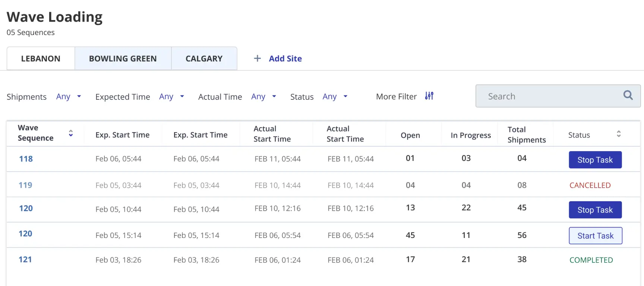Click the Wave Sequence header text
The height and width of the screenshot is (286, 644).
(x=36, y=133)
